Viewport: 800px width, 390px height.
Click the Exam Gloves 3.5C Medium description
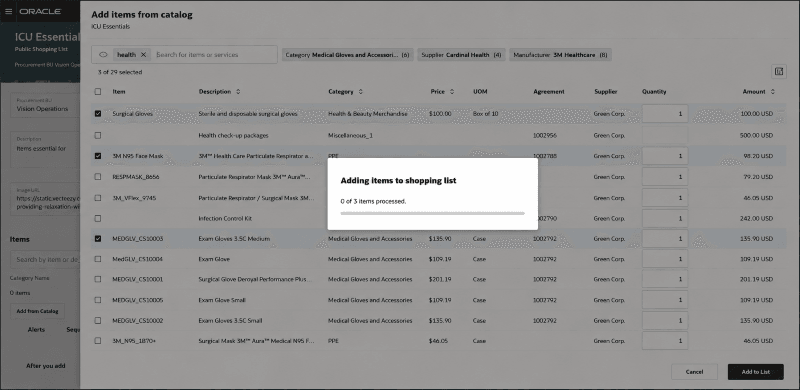tap(234, 238)
